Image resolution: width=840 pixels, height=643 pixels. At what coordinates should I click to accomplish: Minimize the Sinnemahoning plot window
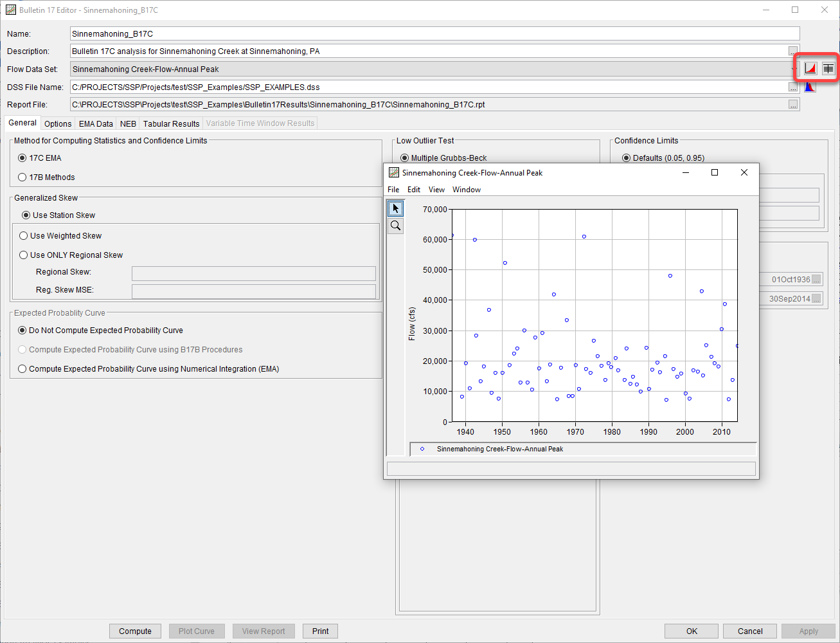click(685, 172)
